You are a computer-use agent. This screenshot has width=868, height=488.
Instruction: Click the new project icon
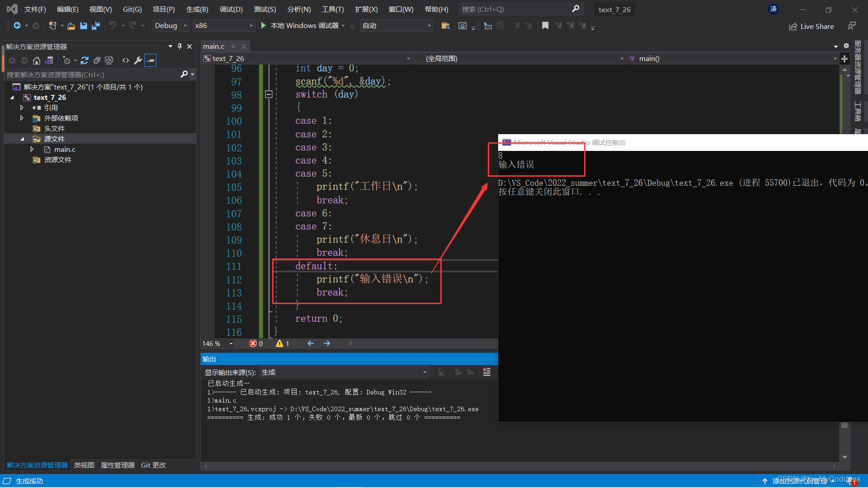click(x=52, y=26)
